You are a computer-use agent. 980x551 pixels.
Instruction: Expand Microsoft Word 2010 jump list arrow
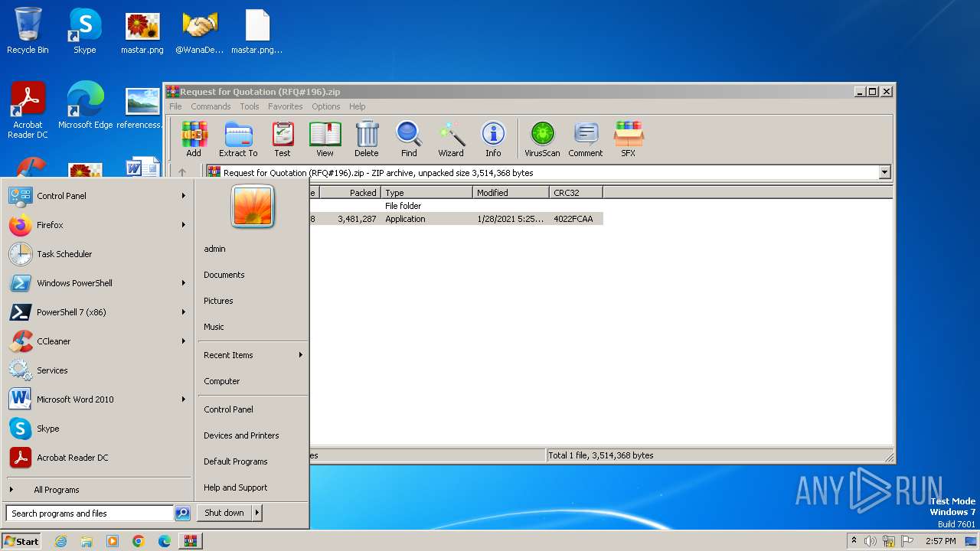tap(184, 399)
